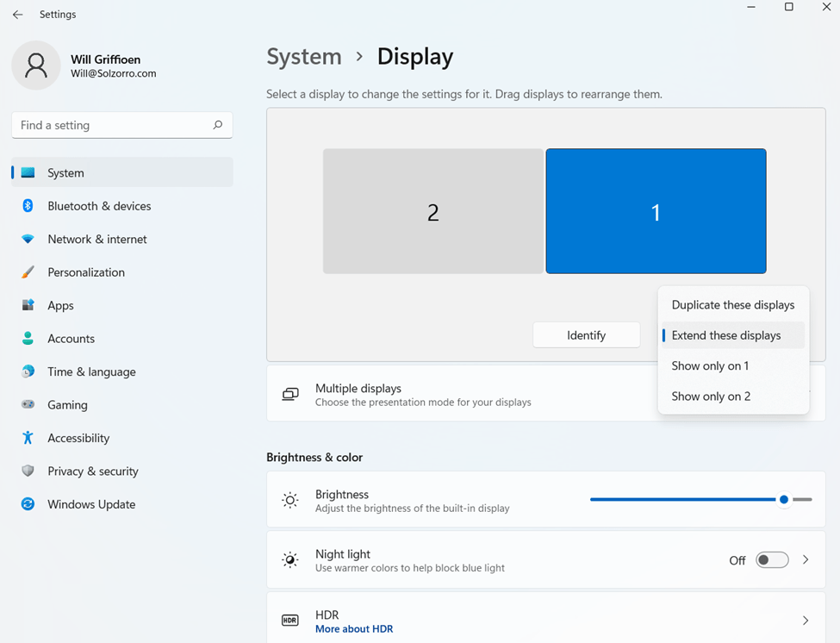Click the Will Griffioen account name
The image size is (840, 643).
pos(105,59)
